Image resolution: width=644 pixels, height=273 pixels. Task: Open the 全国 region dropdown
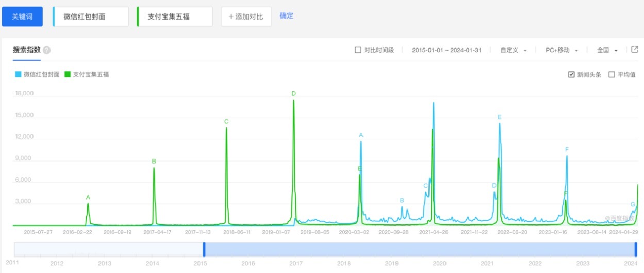pos(607,50)
